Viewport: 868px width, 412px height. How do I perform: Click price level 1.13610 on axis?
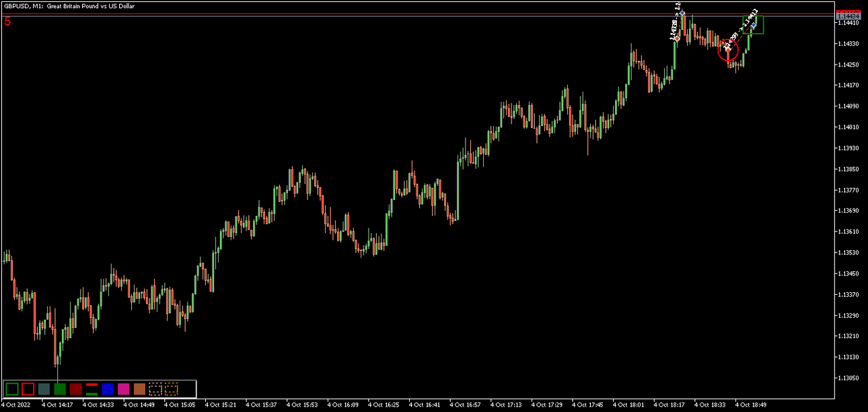coord(849,232)
